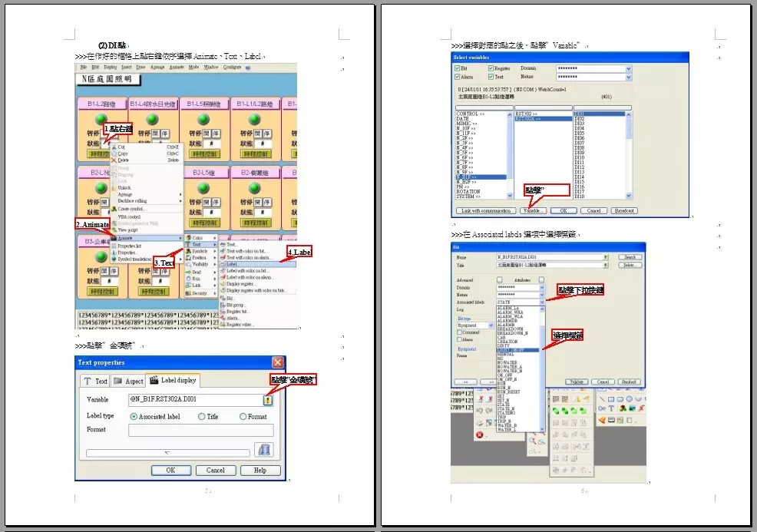The height and width of the screenshot is (532, 757).
Task: Click Validate in the Associated labels dialog
Action: click(577, 382)
